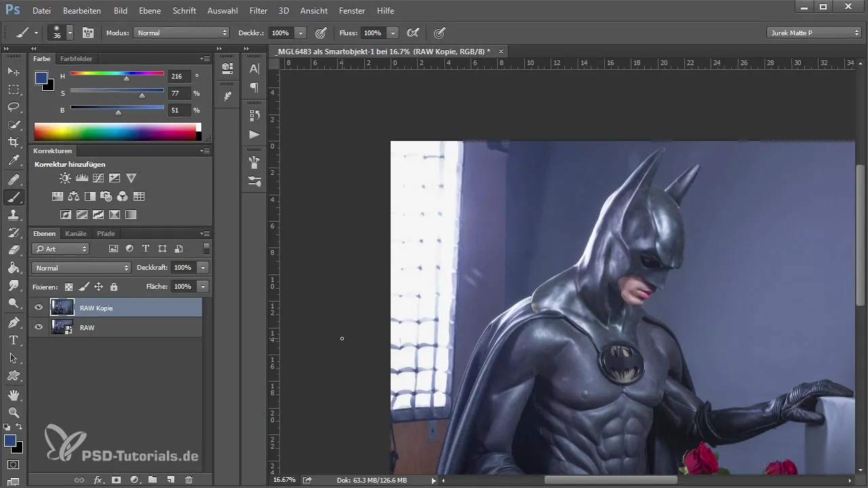
Task: Add an Exposure adjustment
Action: point(115,178)
